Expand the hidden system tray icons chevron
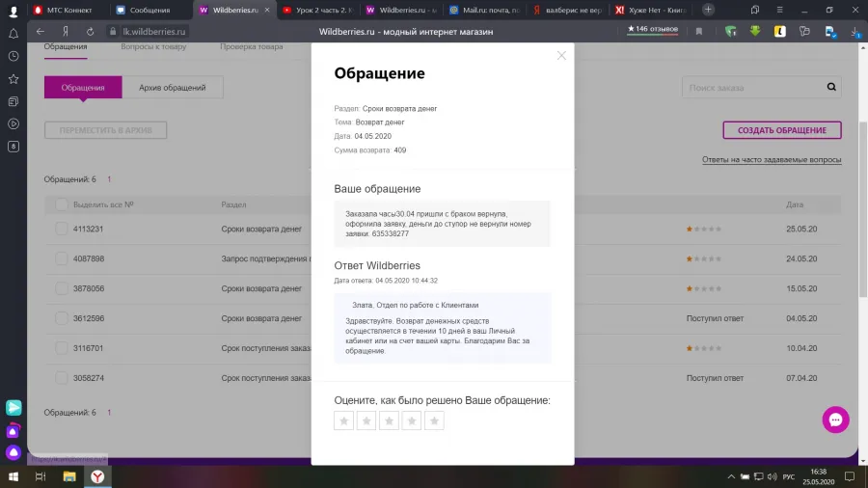Screen dimensions: 868x488 point(731,477)
